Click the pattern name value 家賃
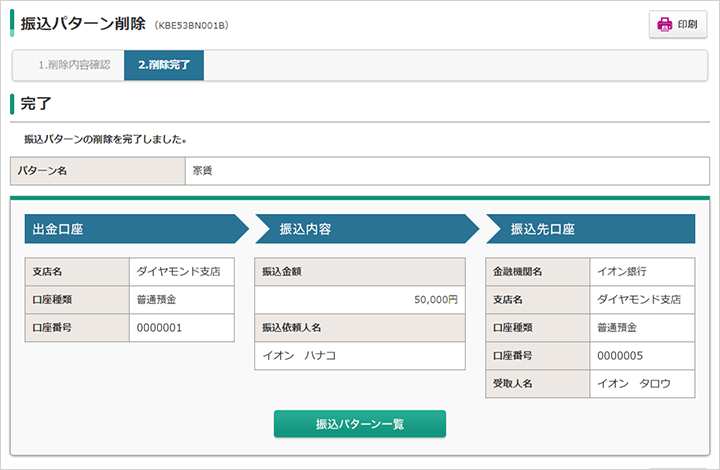The width and height of the screenshot is (720, 470). [202, 171]
